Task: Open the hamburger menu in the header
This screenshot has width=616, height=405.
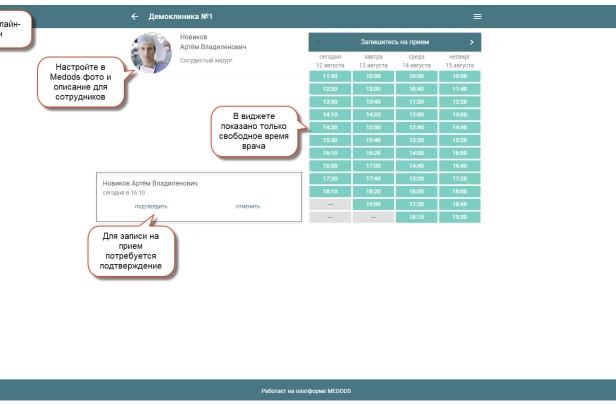Action: tap(477, 17)
